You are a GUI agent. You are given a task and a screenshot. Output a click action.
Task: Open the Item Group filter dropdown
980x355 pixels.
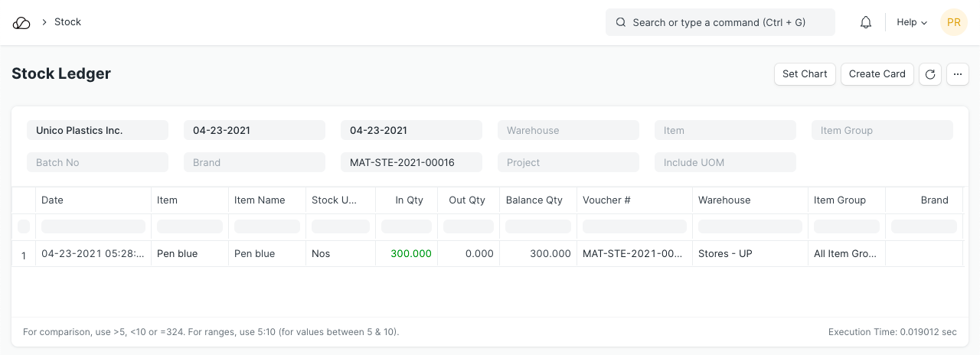(x=882, y=131)
